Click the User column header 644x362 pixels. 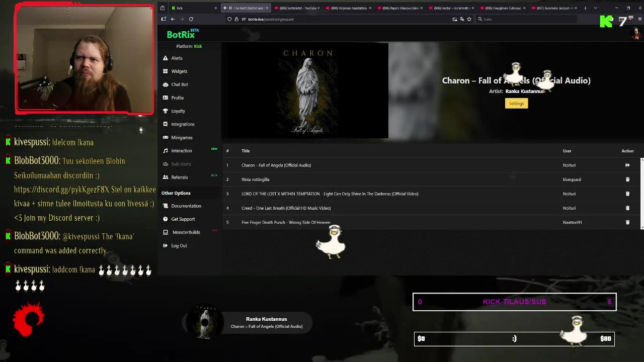coord(567,151)
